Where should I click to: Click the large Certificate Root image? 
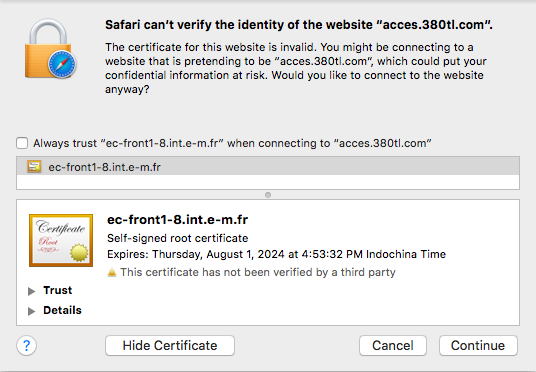pyautogui.click(x=61, y=240)
